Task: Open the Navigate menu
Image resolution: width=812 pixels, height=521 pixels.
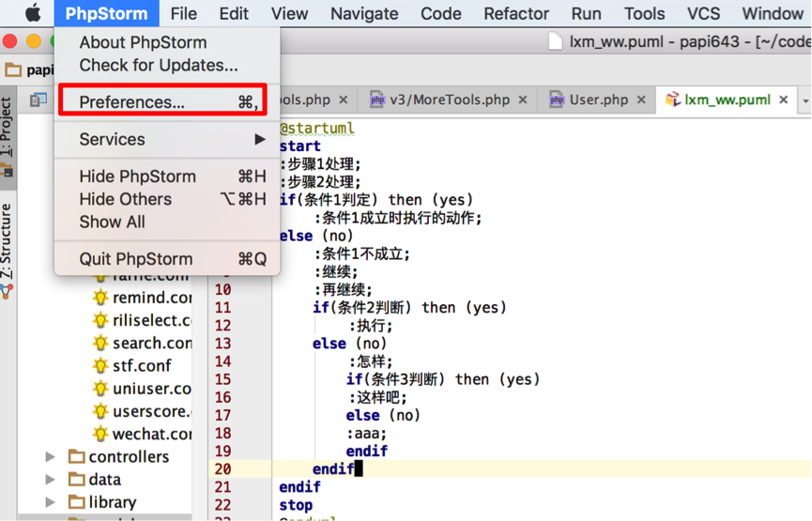Action: (364, 13)
